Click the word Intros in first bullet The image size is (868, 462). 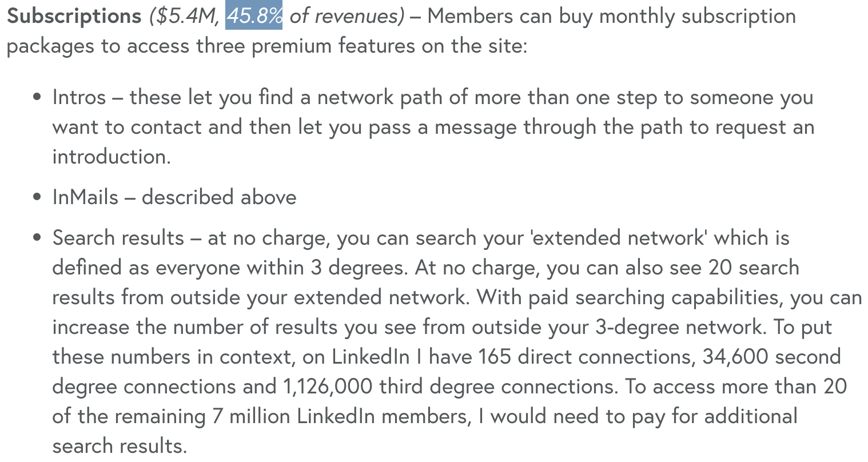coord(79,97)
